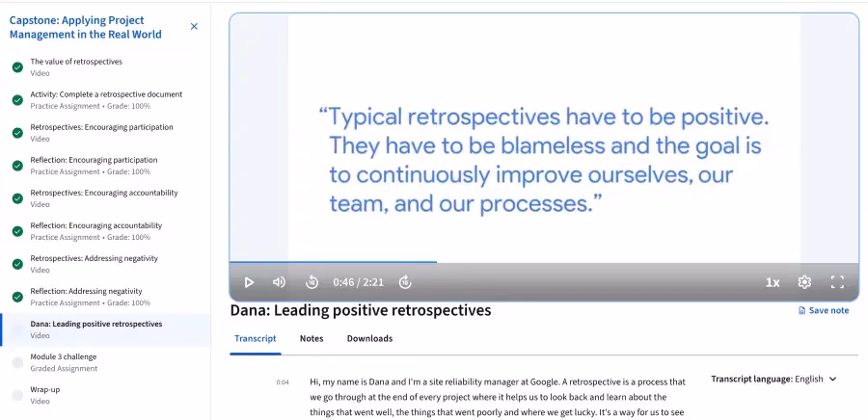868x420 pixels.
Task: Switch to the Notes tab
Action: pos(312,338)
